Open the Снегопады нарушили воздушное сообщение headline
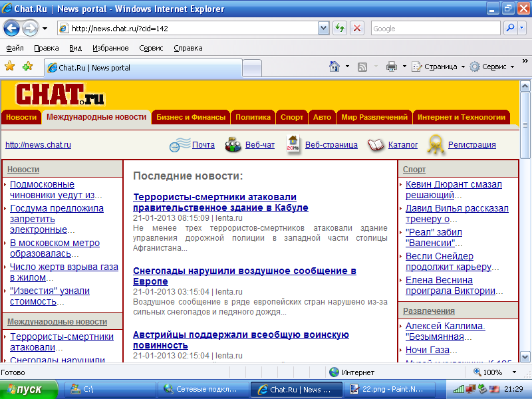This screenshot has height=399, width=532. [x=244, y=276]
